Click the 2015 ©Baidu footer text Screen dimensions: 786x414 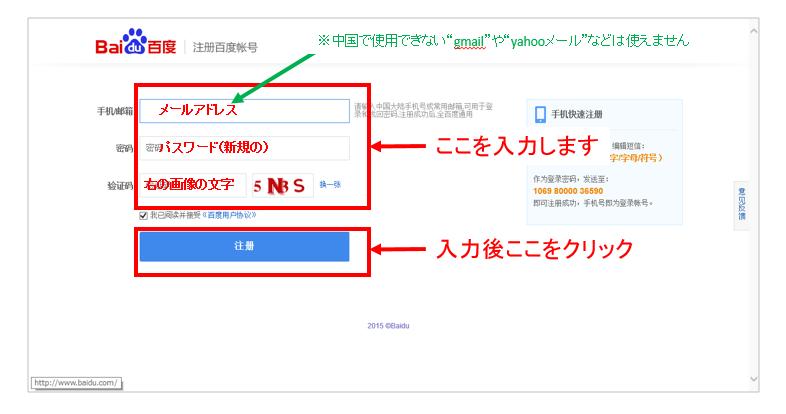pos(388,326)
